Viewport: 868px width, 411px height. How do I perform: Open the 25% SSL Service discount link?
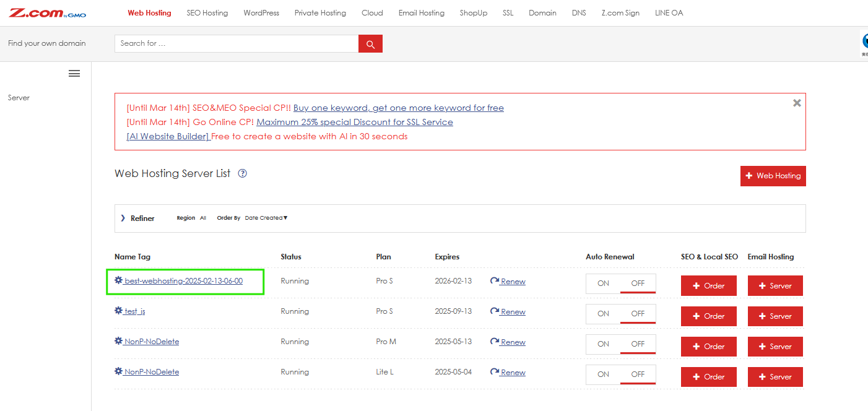point(355,122)
